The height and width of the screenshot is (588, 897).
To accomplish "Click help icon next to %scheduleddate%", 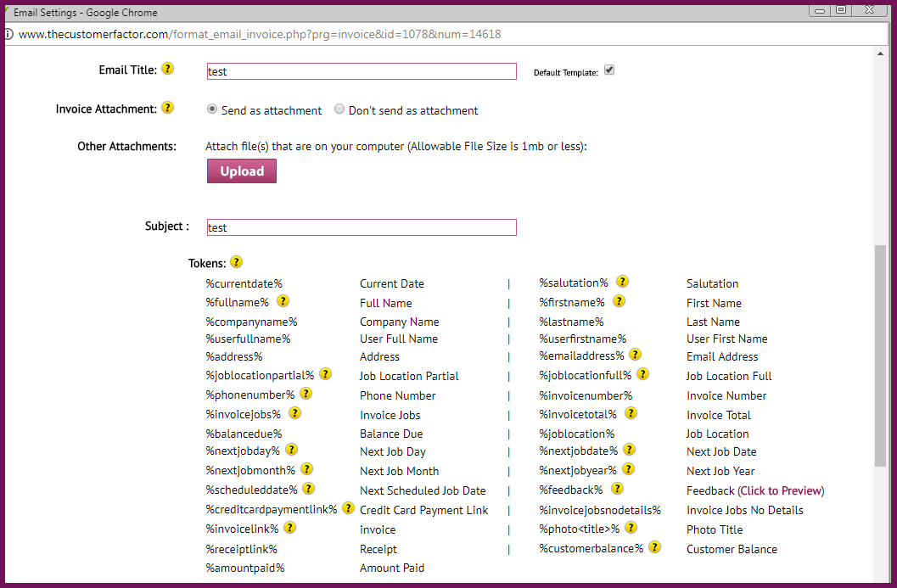I will click(x=309, y=489).
